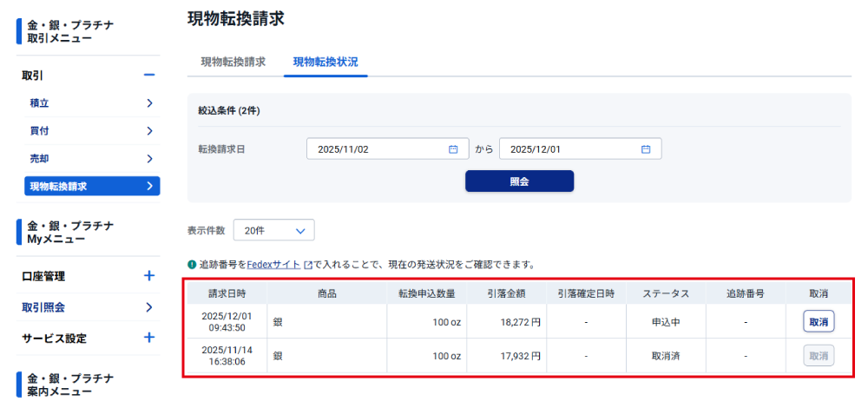Open the Fedexサイト link

pos(273,265)
